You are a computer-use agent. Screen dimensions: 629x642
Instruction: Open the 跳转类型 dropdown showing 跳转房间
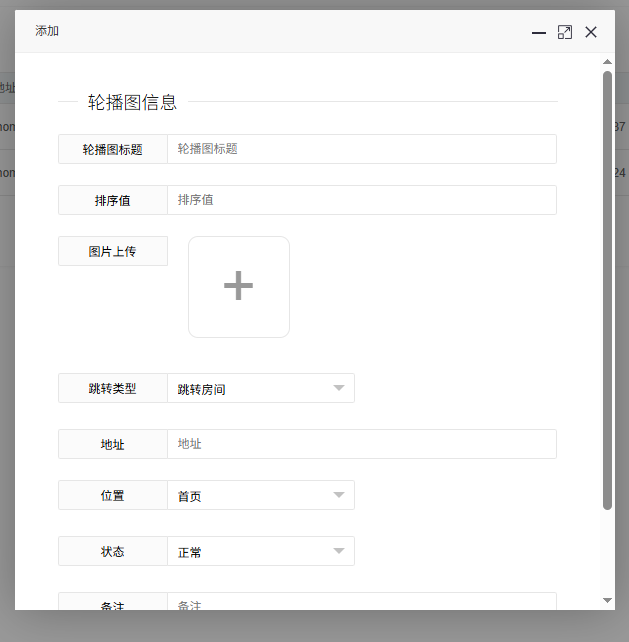260,388
